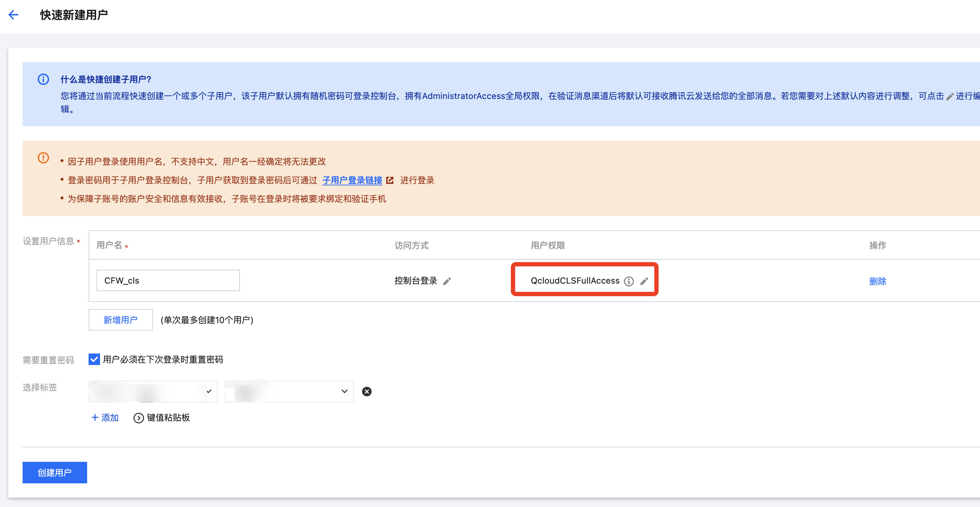Click the 新增用户 button

point(120,320)
